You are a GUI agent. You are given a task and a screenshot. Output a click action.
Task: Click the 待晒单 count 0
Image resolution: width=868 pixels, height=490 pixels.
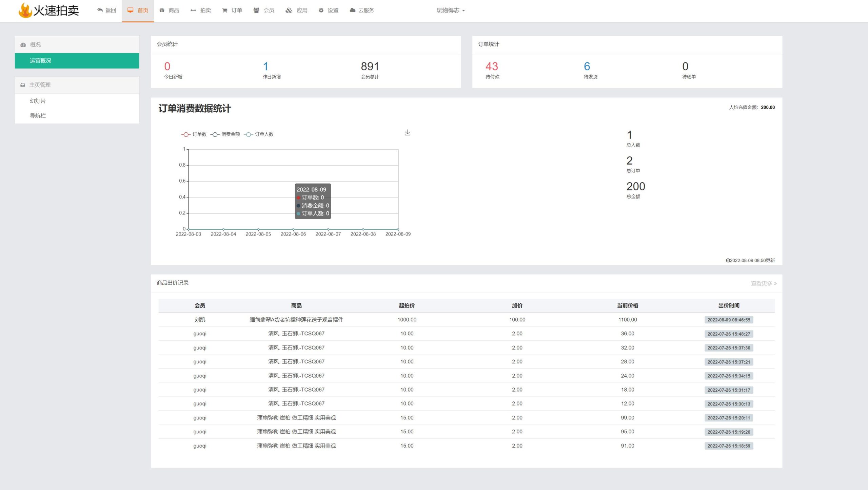[x=685, y=66]
